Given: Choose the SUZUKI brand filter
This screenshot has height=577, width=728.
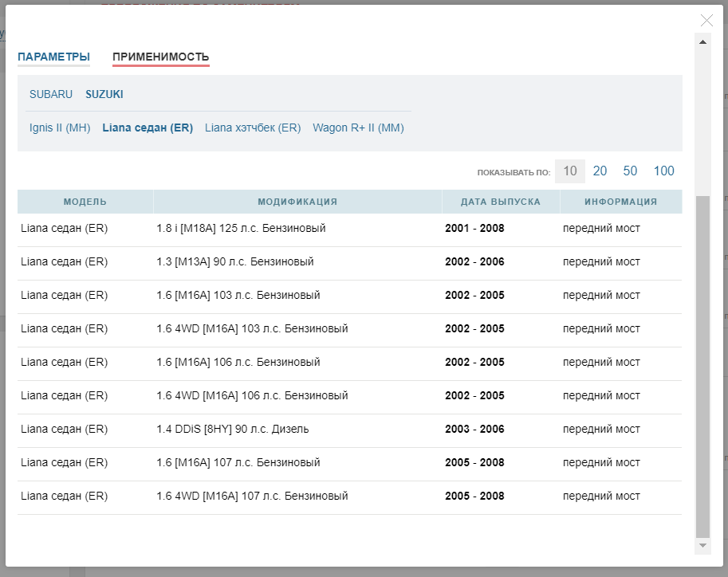Looking at the screenshot, I should click(104, 94).
